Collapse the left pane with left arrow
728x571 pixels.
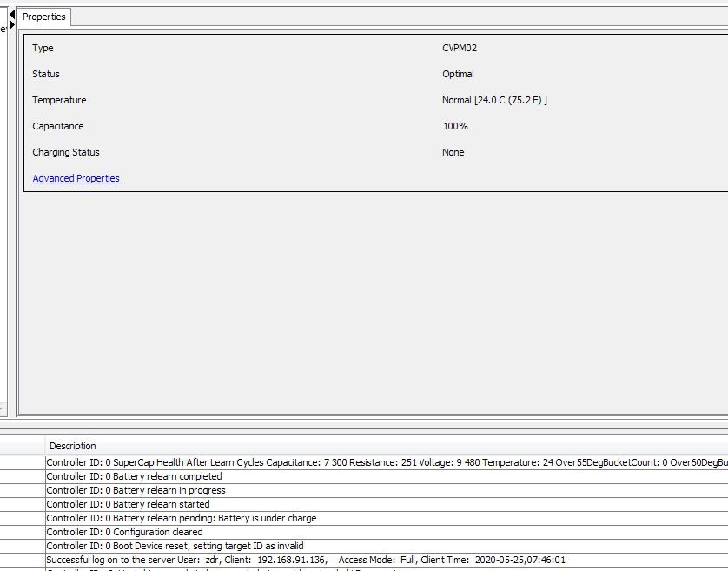pos(12,15)
